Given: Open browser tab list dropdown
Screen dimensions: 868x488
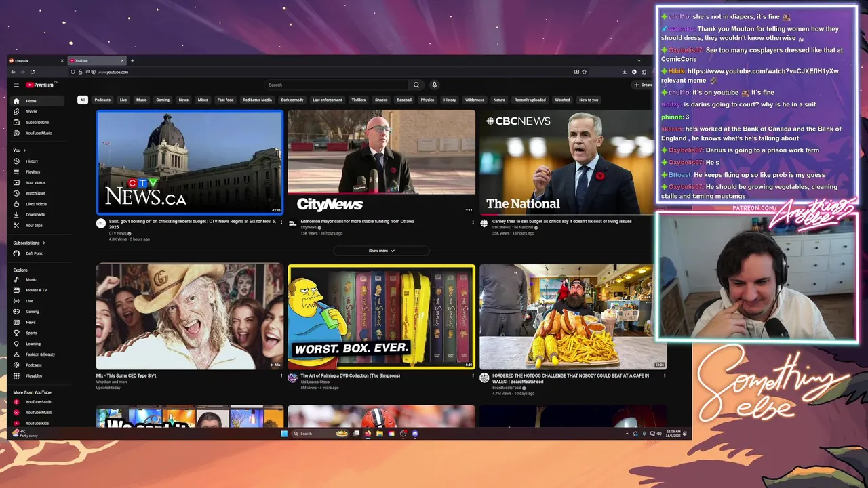Looking at the screenshot, I should [x=638, y=61].
